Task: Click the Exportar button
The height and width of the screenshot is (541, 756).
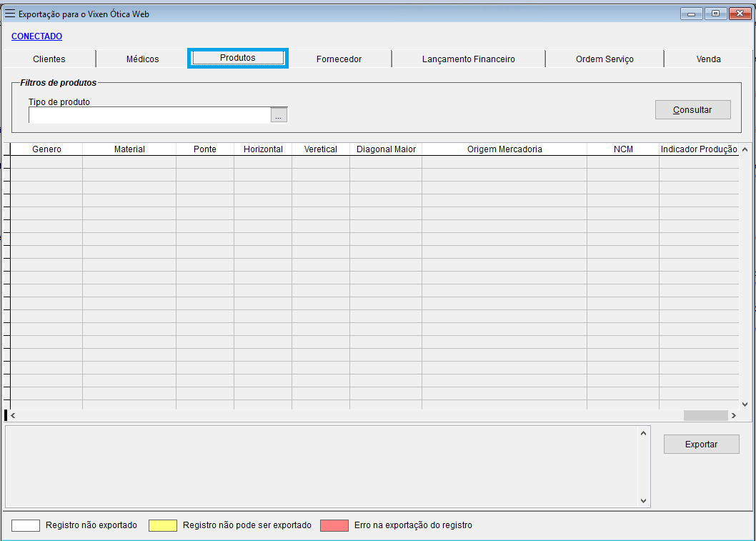Action: pos(701,444)
